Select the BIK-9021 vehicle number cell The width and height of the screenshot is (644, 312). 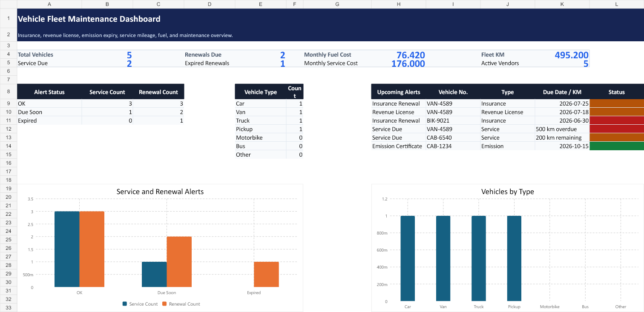[453, 120]
